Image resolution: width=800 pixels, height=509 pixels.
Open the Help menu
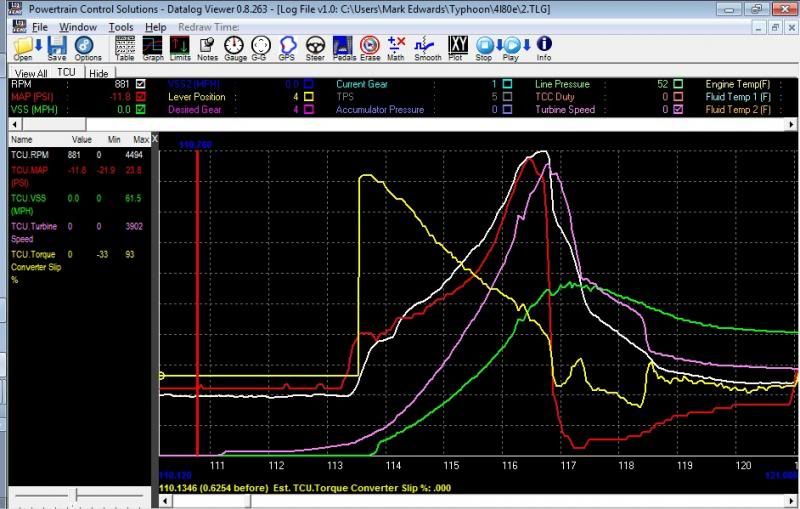156,27
